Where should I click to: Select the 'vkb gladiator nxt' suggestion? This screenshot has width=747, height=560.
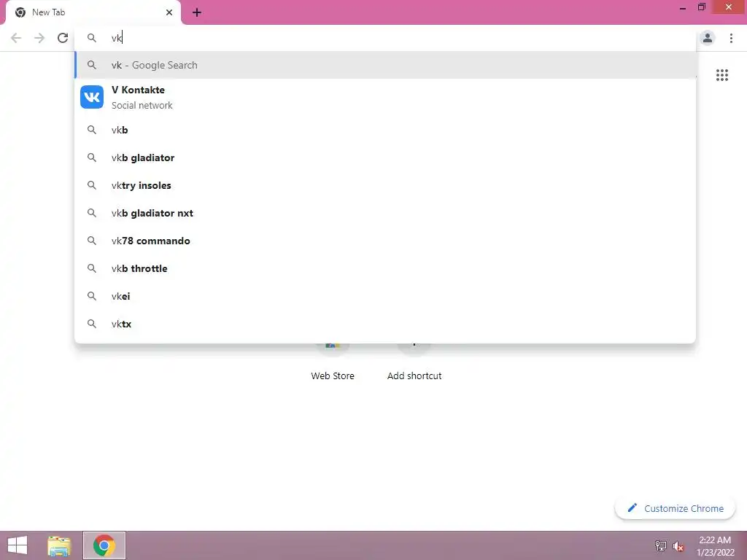point(385,213)
